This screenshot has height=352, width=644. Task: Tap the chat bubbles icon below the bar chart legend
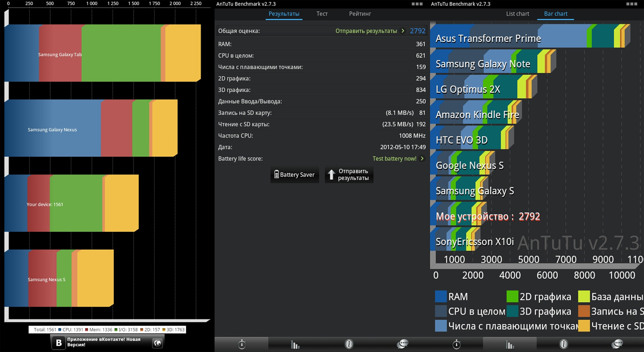tap(617, 344)
